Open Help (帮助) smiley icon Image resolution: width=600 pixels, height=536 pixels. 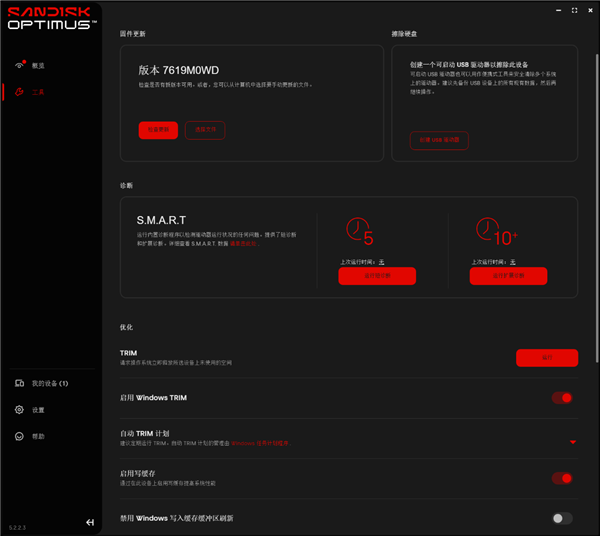pyautogui.click(x=19, y=436)
